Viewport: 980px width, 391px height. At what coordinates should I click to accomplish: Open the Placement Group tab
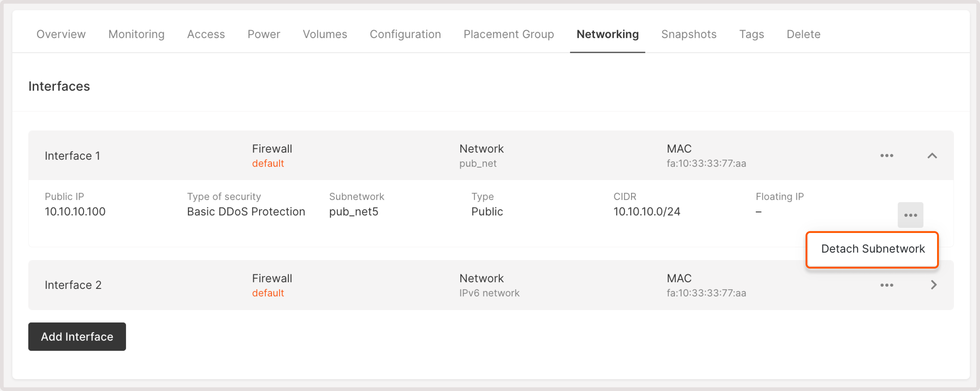509,34
